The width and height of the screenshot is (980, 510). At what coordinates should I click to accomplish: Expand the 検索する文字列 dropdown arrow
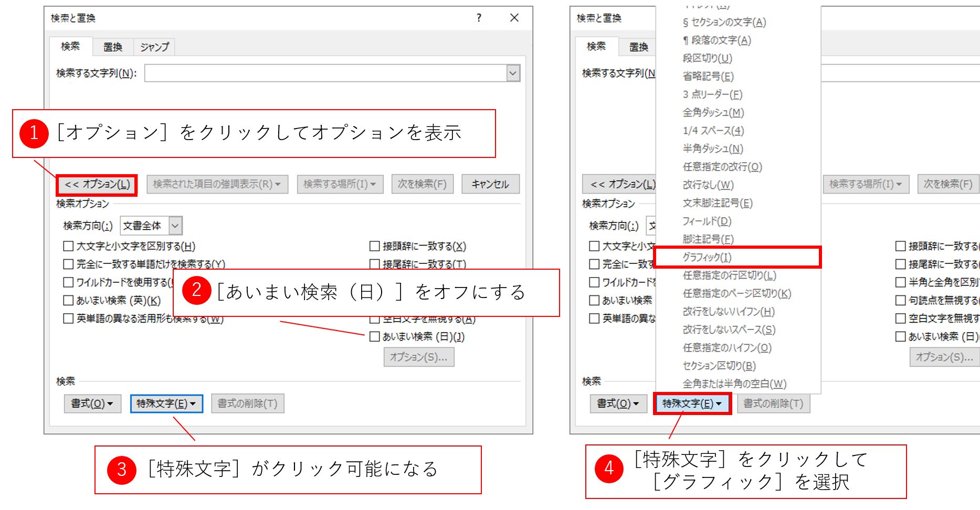click(513, 73)
